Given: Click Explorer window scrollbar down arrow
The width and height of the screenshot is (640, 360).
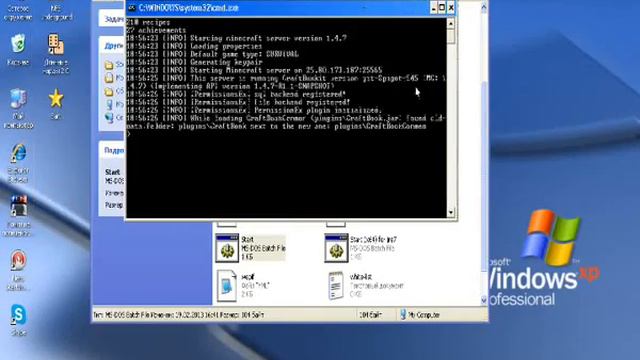Looking at the screenshot, I should click(x=484, y=300).
